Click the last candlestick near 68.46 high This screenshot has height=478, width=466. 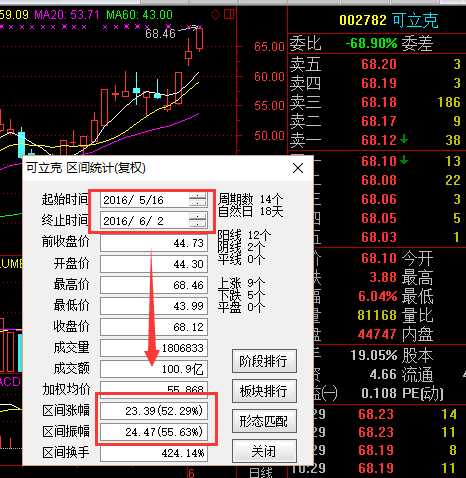click(199, 39)
